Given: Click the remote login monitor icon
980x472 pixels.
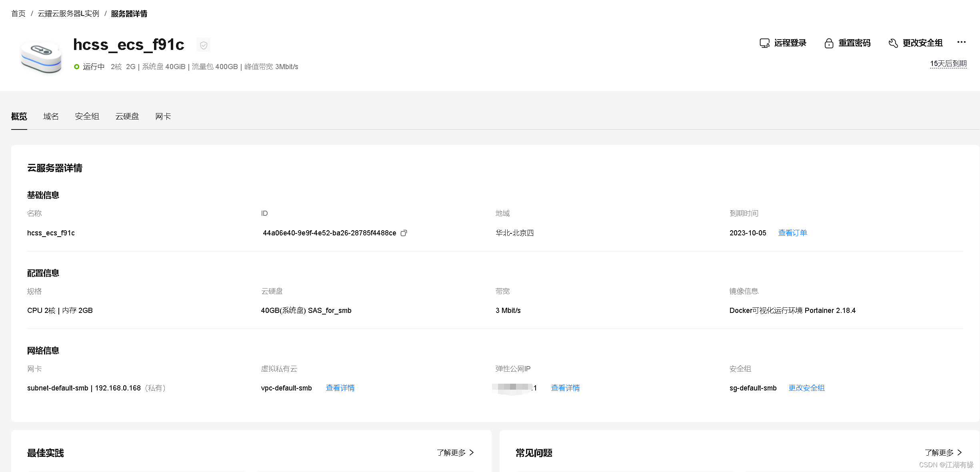Looking at the screenshot, I should coord(764,43).
